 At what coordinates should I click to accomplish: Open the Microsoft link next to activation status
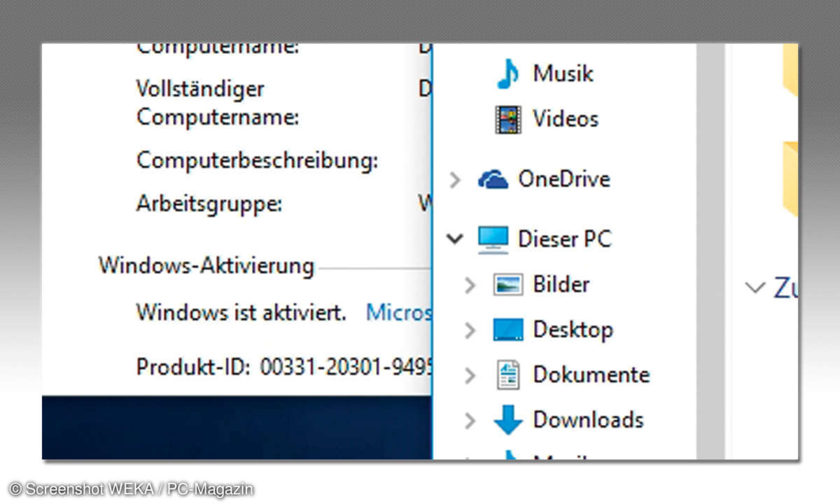[x=398, y=313]
